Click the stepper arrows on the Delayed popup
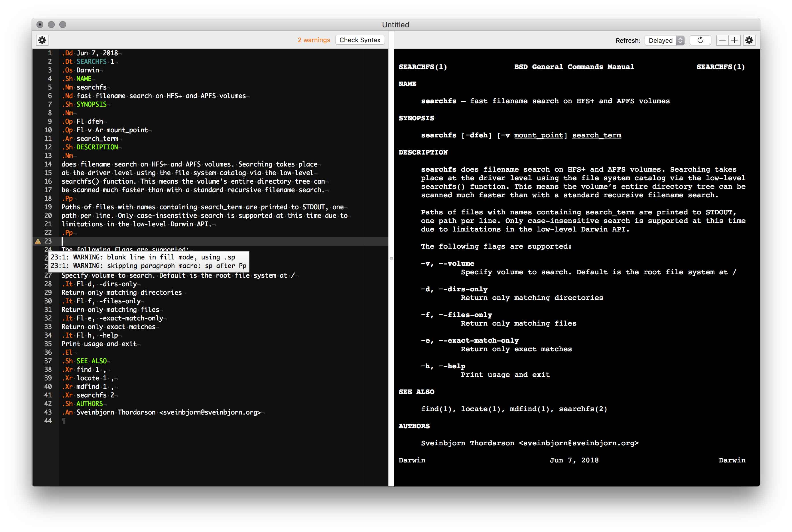The height and width of the screenshot is (532, 792). tap(681, 40)
